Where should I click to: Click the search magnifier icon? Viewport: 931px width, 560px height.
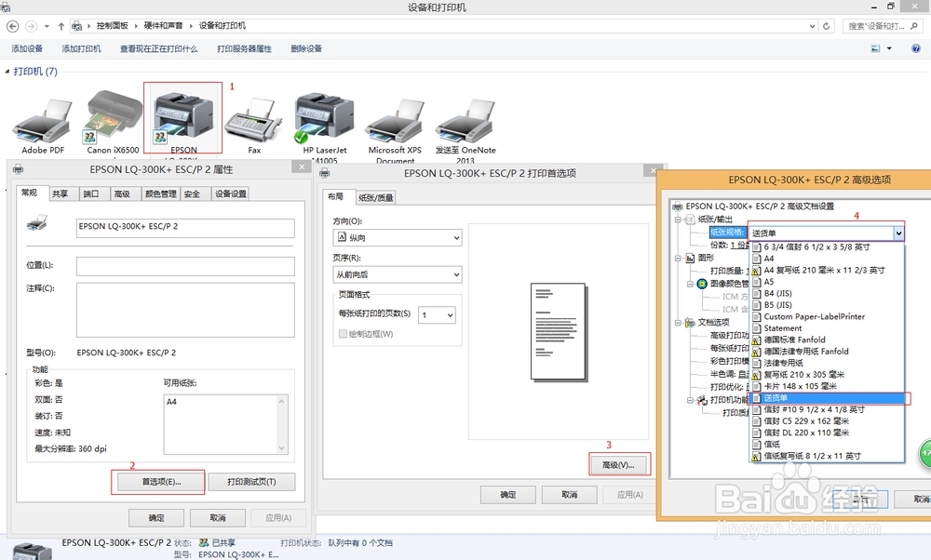point(914,26)
